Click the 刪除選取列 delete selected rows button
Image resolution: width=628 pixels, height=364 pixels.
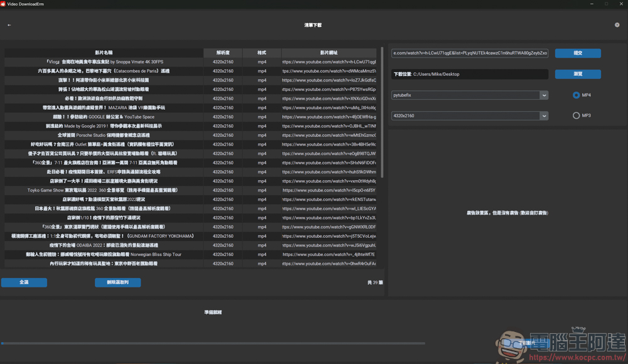coord(118,282)
